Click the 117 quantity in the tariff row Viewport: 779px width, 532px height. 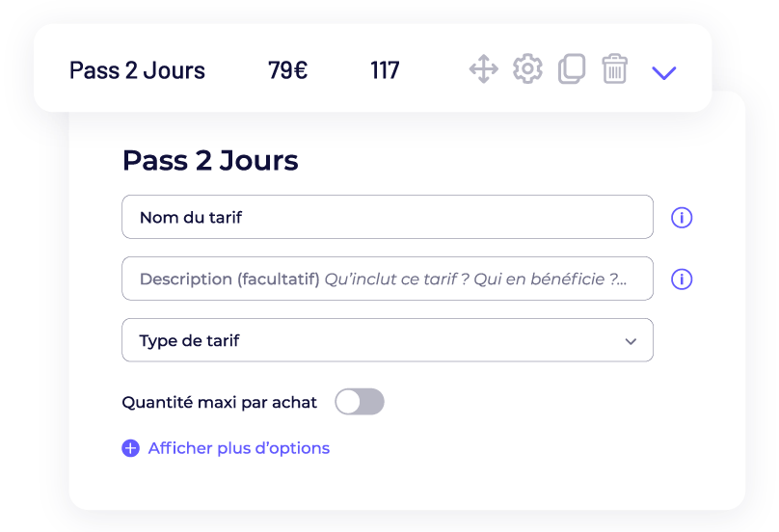(385, 70)
